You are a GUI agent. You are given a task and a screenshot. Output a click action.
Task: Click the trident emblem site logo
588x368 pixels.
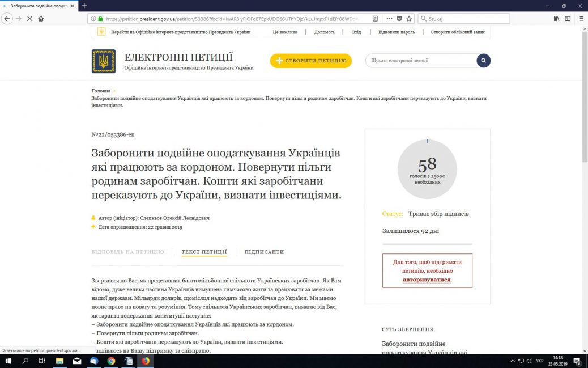(x=103, y=61)
